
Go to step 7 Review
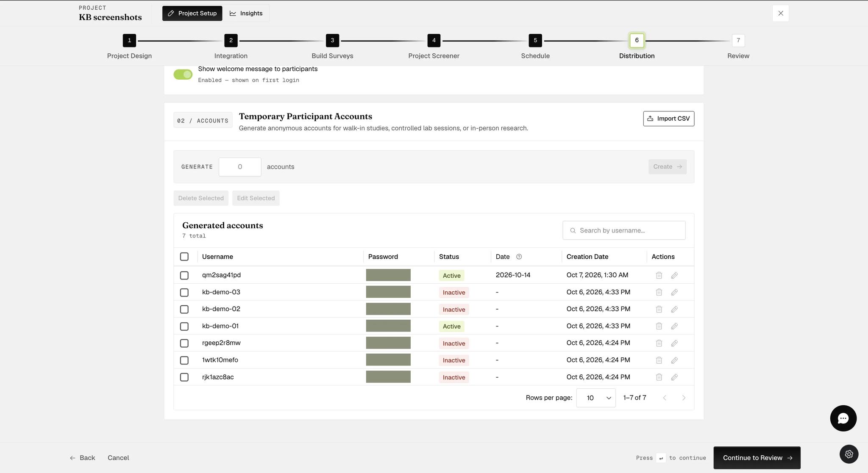tap(738, 41)
